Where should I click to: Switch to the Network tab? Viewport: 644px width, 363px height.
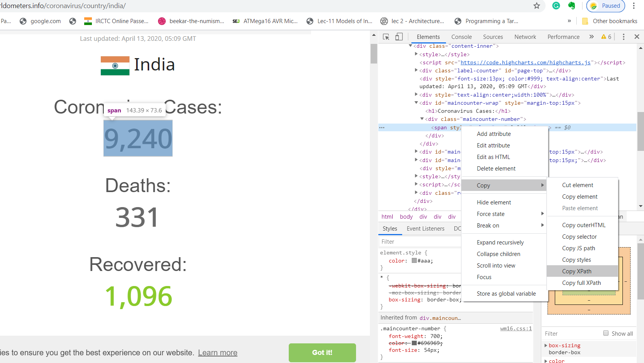525,37
